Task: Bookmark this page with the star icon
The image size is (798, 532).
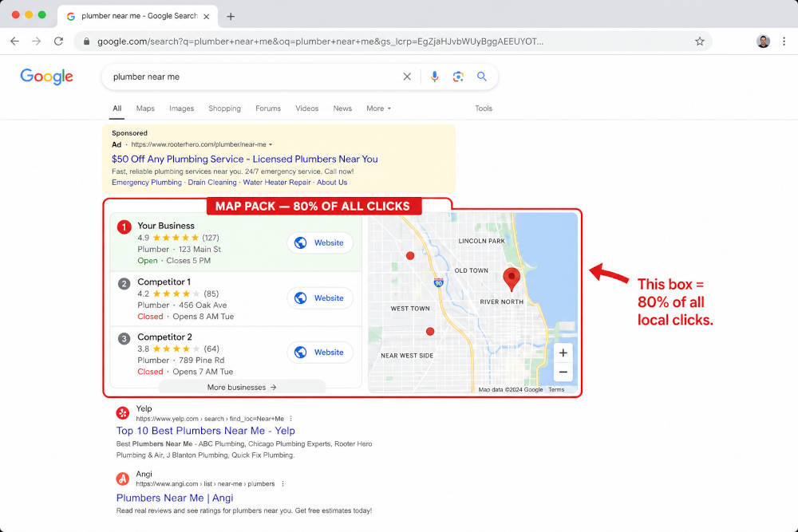Action: tap(700, 41)
